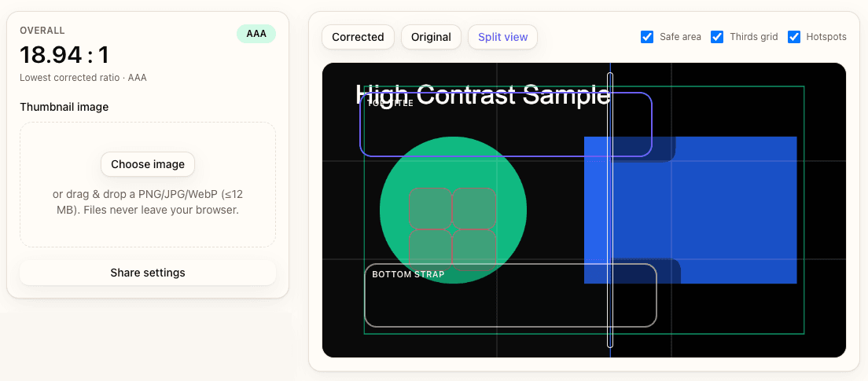The height and width of the screenshot is (381, 868).
Task: Uncheck the Safe area checkbox
Action: click(646, 37)
